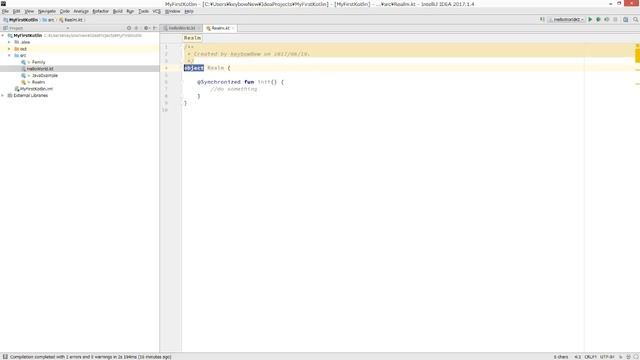Image resolution: width=640 pixels, height=360 pixels.
Task: Open the Refactor menu
Action: pyautogui.click(x=100, y=11)
